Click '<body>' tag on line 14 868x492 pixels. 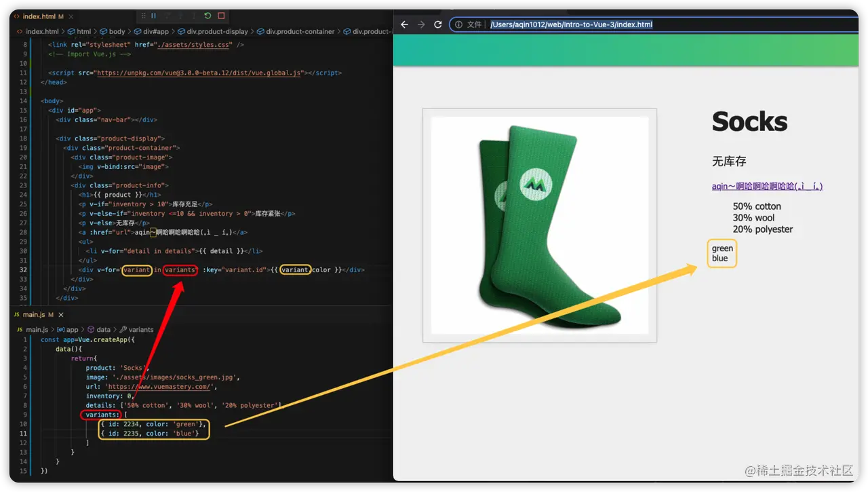[x=52, y=101]
